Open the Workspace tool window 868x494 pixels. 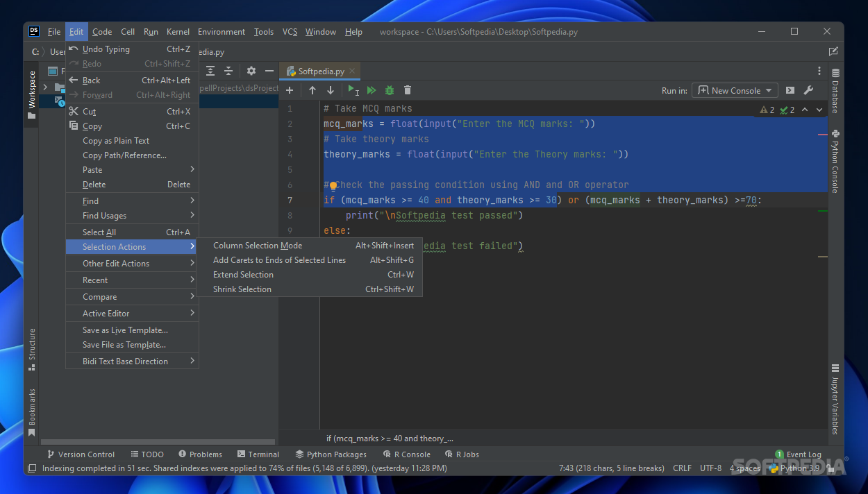31,94
